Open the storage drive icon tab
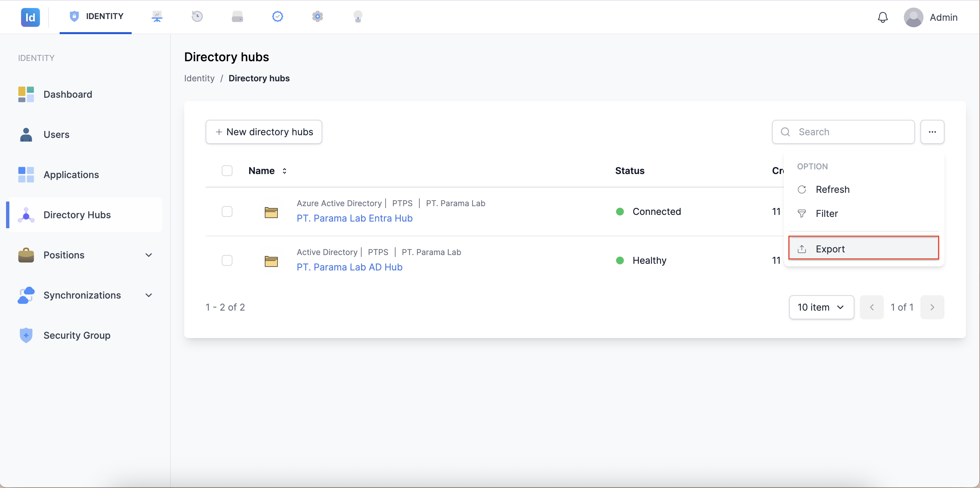 pos(237,17)
